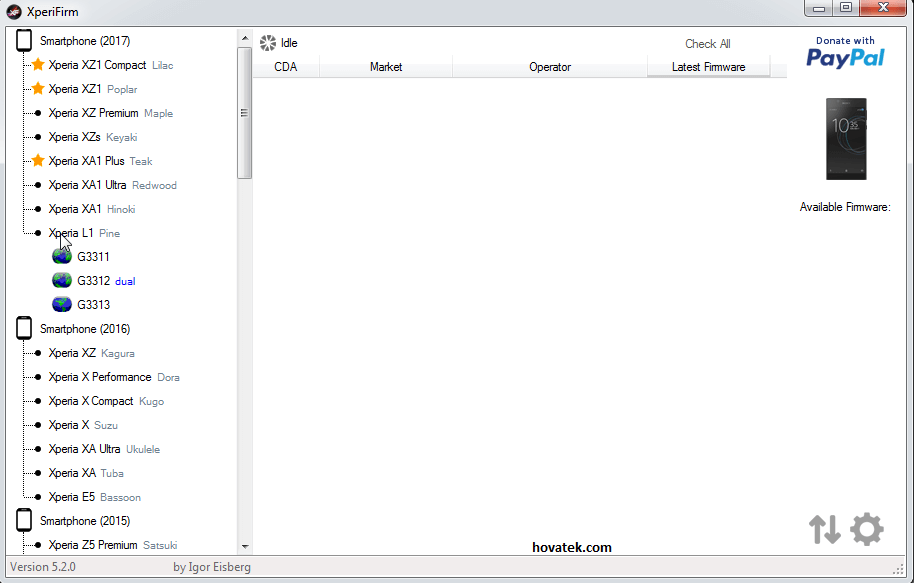Click the Xperia L1 phone thumbnail image
The height and width of the screenshot is (583, 914).
tap(846, 139)
